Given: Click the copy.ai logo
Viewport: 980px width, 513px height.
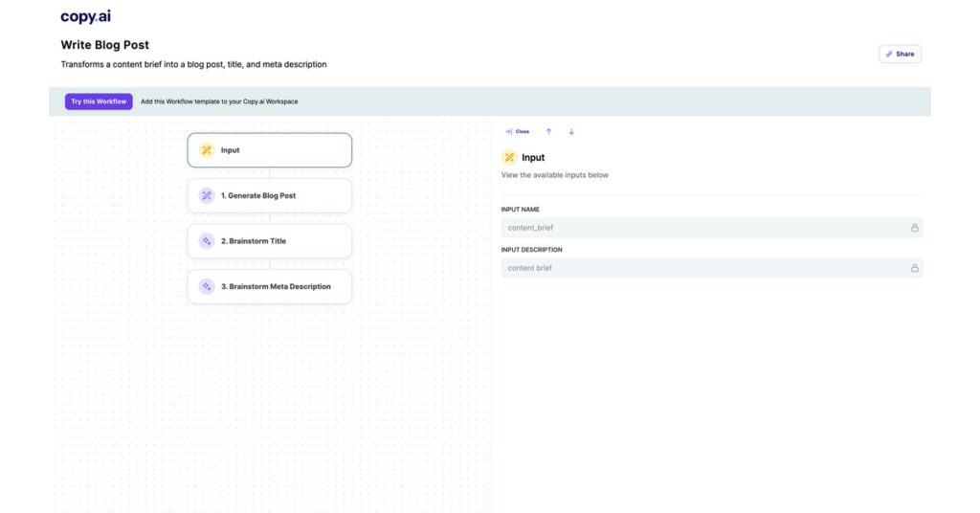Looking at the screenshot, I should pyautogui.click(x=85, y=16).
